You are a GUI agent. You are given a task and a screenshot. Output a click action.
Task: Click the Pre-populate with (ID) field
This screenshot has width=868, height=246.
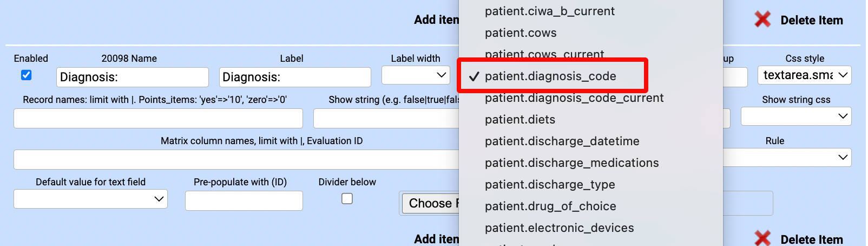pyautogui.click(x=244, y=200)
